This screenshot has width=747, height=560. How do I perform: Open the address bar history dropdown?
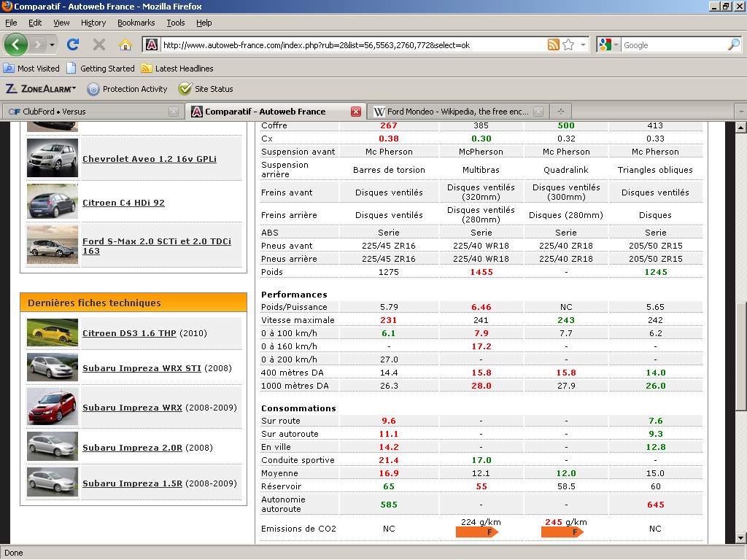[x=583, y=44]
